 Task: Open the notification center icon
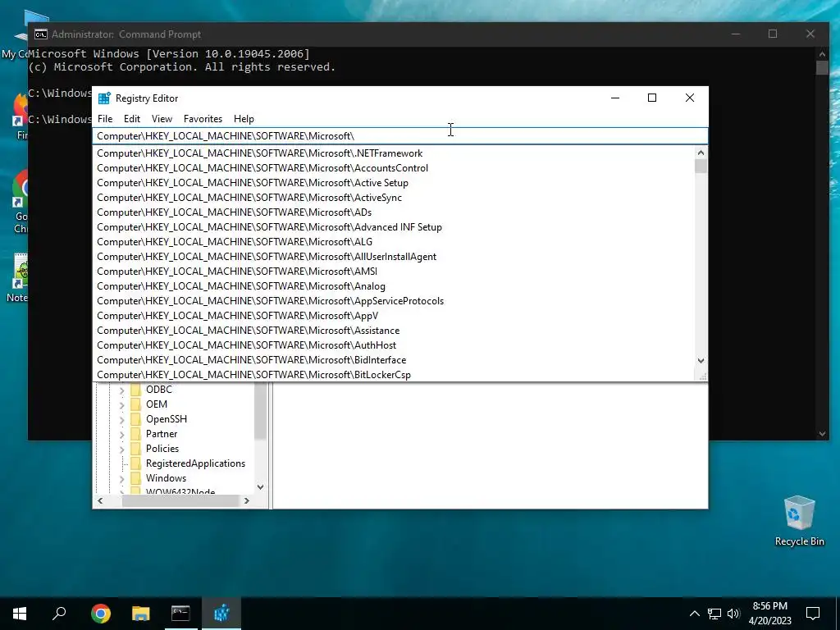coord(813,614)
